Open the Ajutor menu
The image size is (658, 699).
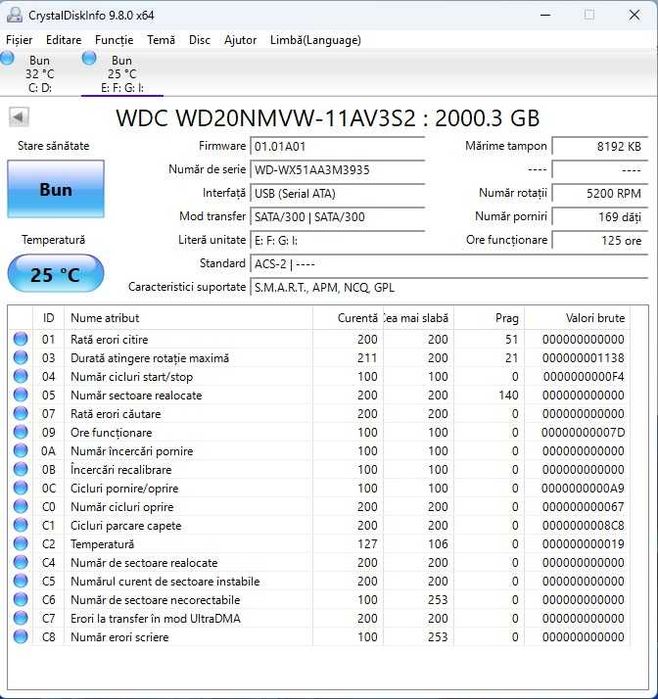pyautogui.click(x=240, y=40)
